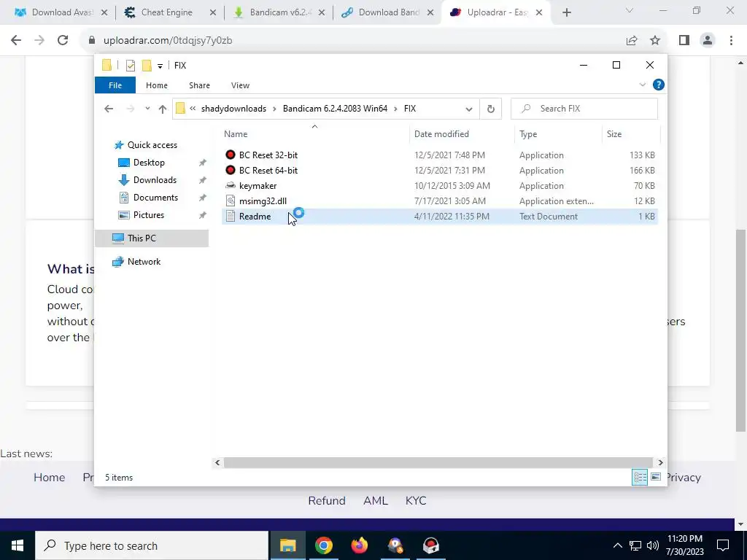Open the View ribbon tab

[x=240, y=85]
